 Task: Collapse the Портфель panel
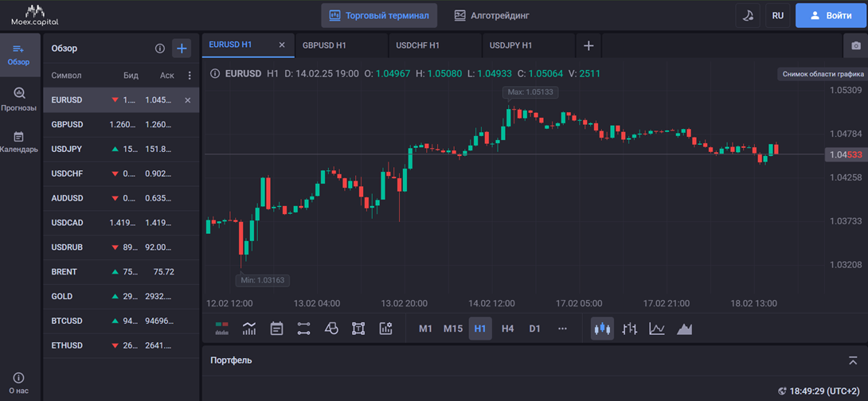click(x=853, y=360)
